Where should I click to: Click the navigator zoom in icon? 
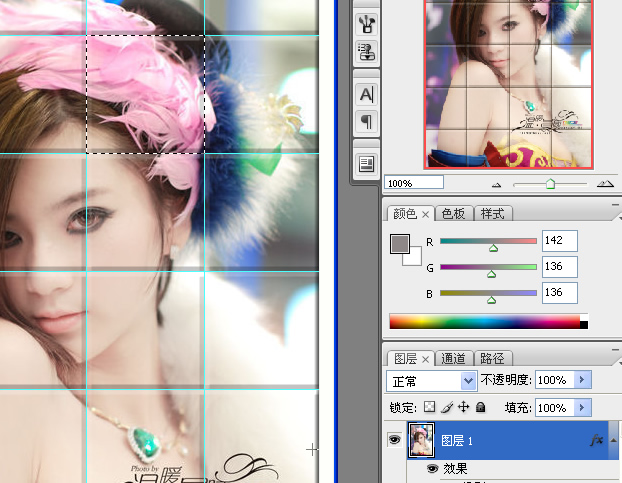point(605,184)
